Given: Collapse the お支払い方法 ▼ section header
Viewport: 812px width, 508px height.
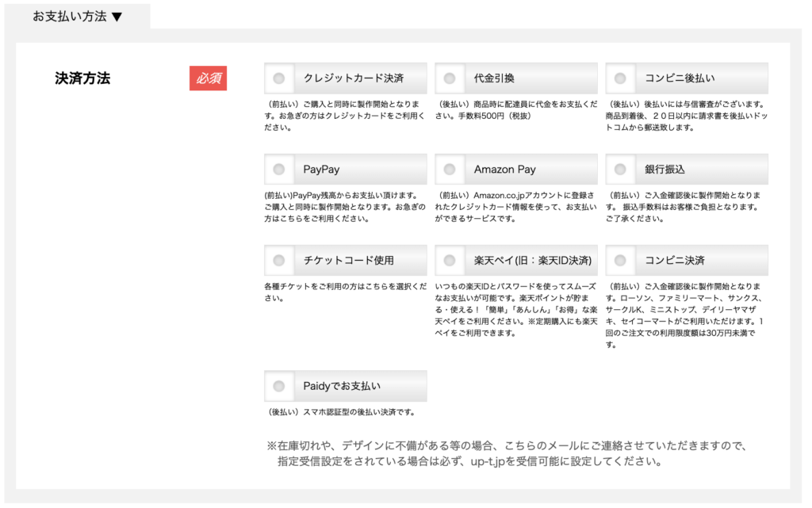Looking at the screenshot, I should (78, 17).
